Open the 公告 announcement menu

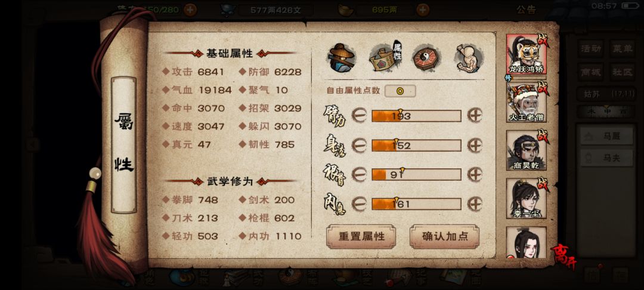tap(526, 10)
